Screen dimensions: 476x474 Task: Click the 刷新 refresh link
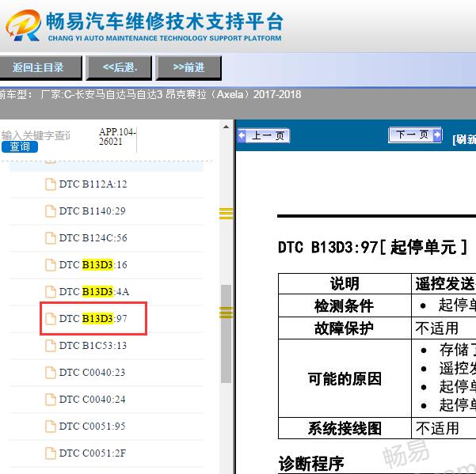[x=464, y=140]
